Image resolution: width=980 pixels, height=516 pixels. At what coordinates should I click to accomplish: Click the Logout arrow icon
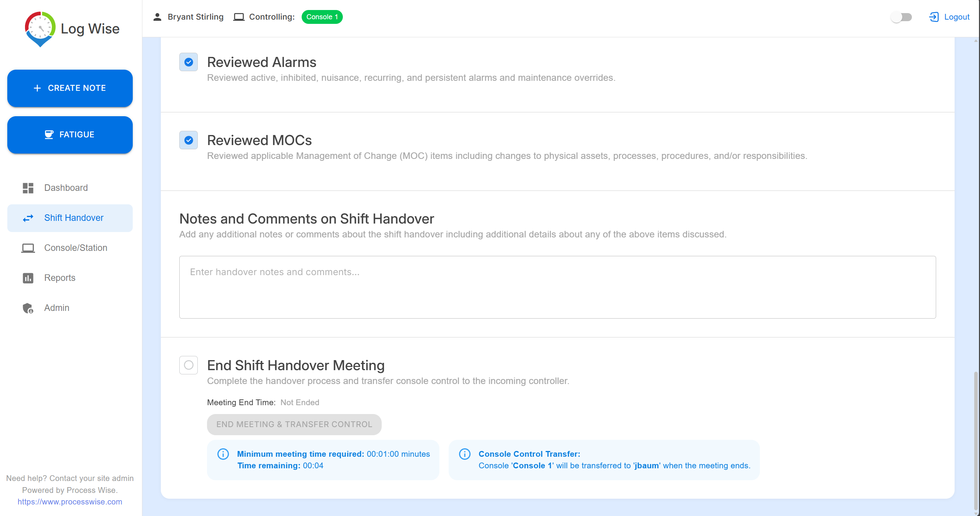(x=934, y=17)
